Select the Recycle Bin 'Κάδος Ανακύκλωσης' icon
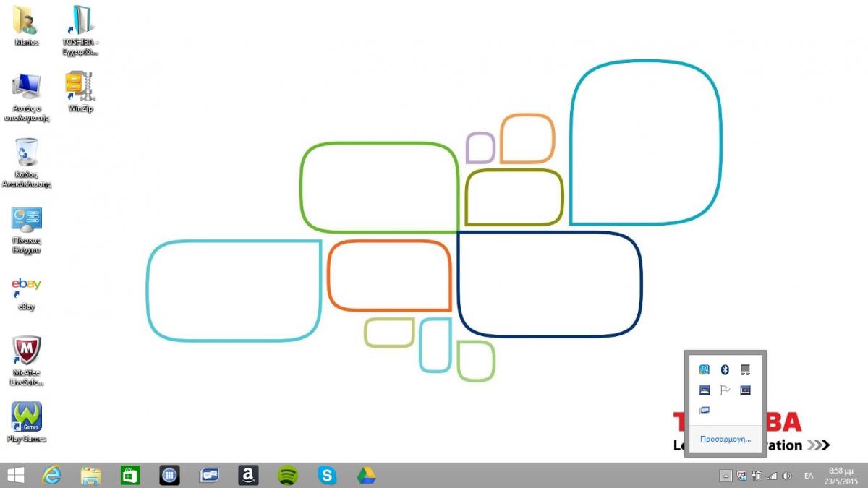Viewport: 868px width, 488px height. coord(26,163)
